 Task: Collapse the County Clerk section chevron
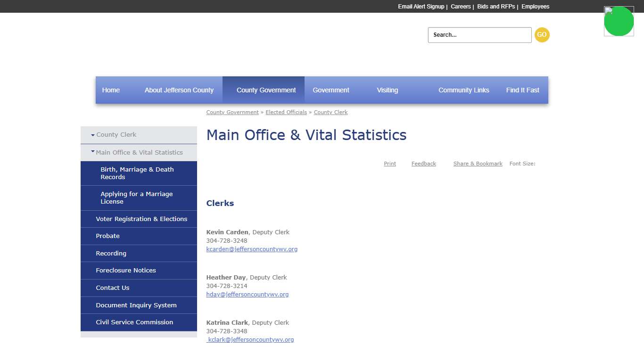92,134
